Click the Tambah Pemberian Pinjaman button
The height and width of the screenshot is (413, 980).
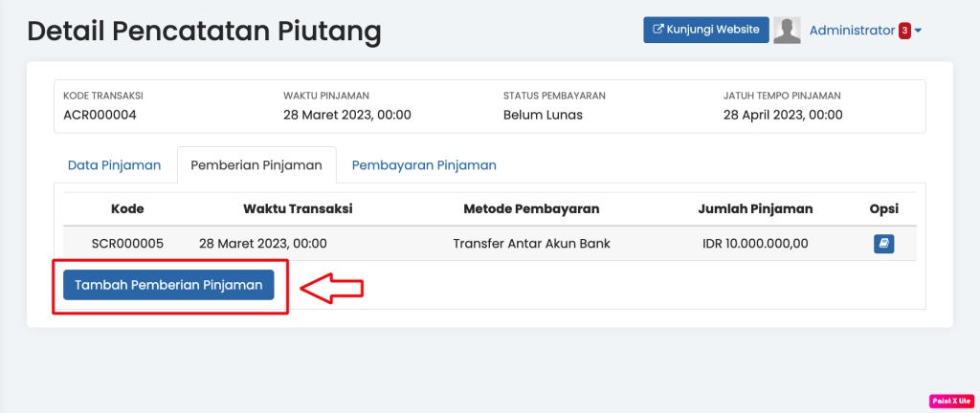click(168, 285)
